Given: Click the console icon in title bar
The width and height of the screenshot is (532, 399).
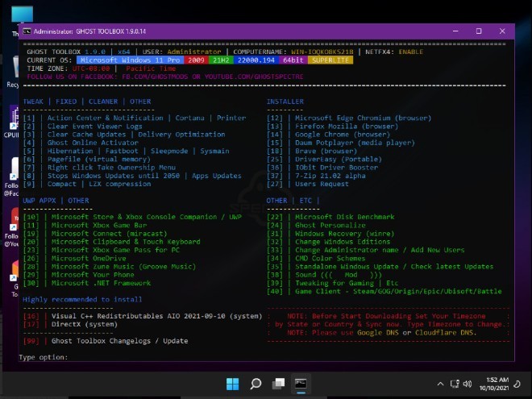Looking at the screenshot, I should pyautogui.click(x=27, y=31).
